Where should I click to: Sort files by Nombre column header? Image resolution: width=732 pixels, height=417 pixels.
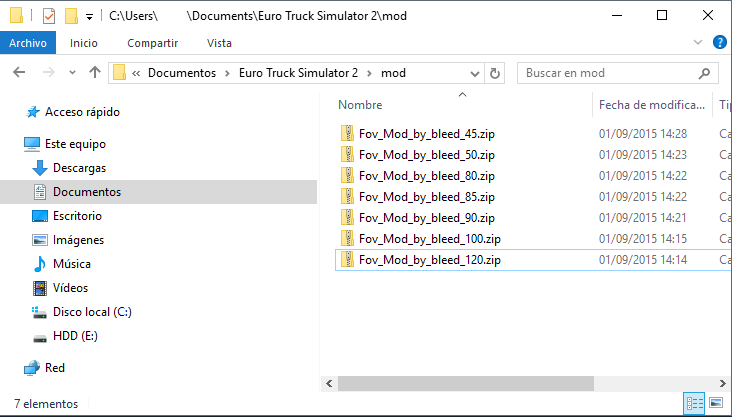click(x=360, y=104)
